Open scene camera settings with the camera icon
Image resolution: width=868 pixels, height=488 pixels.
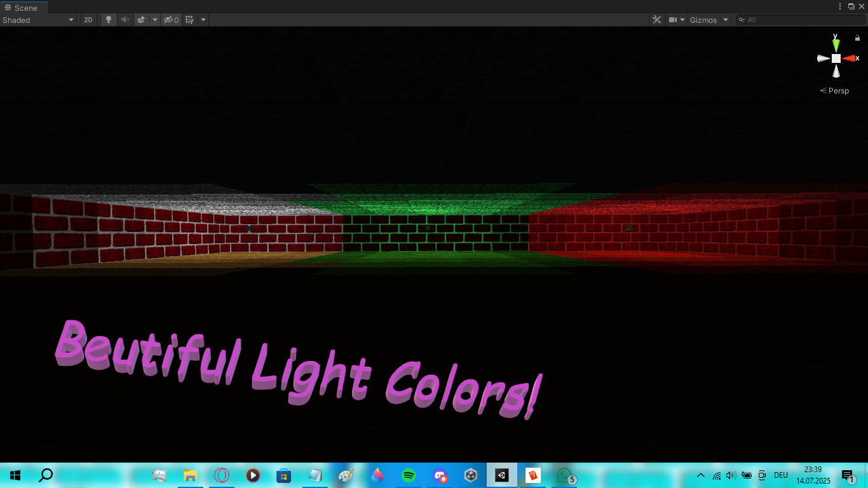point(672,20)
